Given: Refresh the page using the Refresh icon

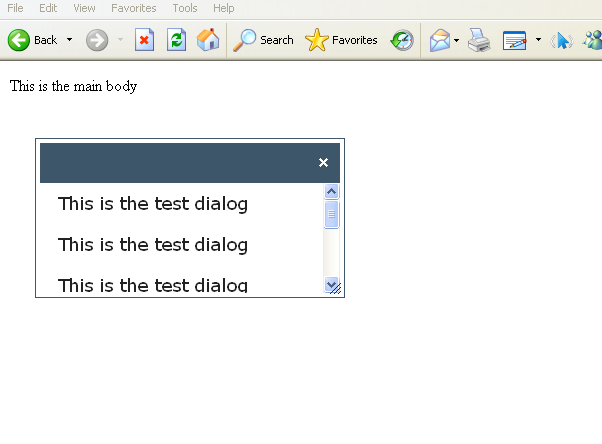Looking at the screenshot, I should [x=176, y=40].
